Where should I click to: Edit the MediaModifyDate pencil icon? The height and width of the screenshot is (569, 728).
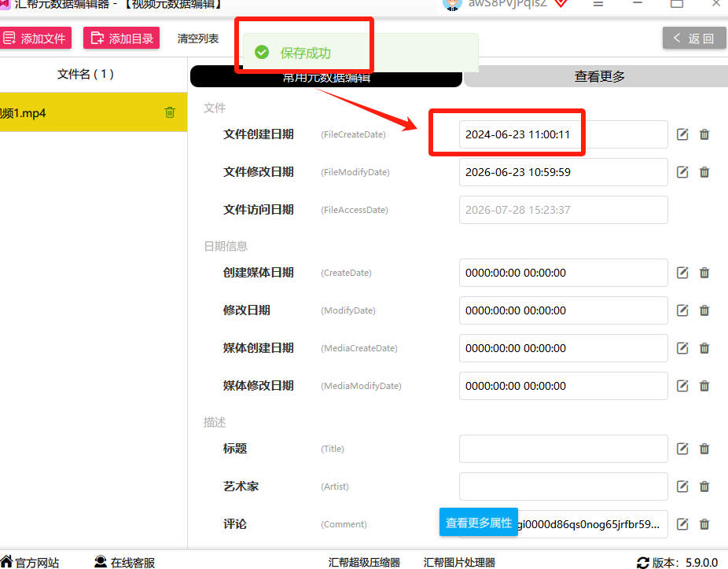click(682, 386)
